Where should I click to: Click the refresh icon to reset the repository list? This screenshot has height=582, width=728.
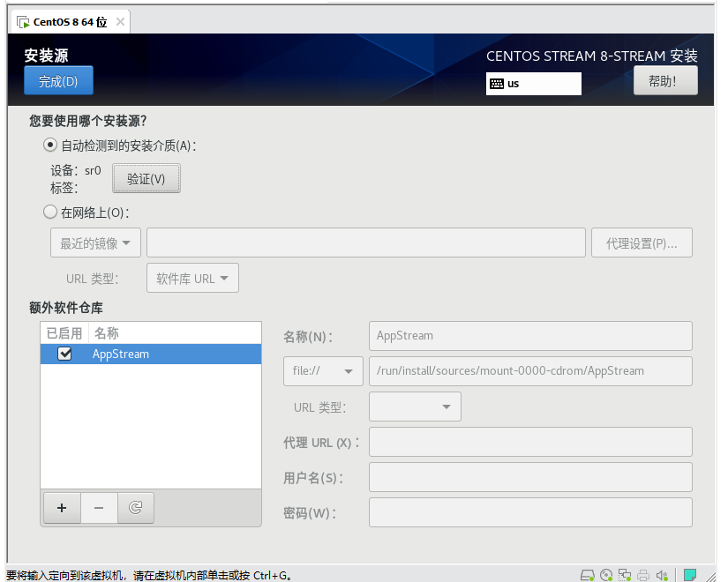[136, 508]
